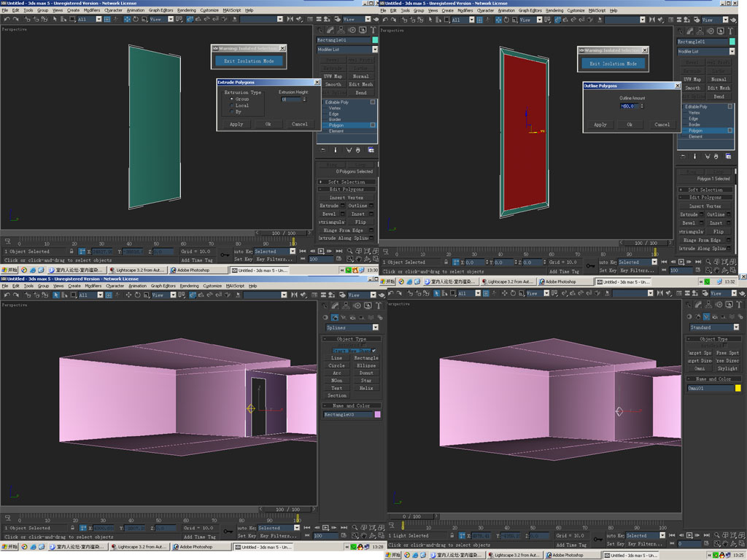Image resolution: width=747 pixels, height=560 pixels.
Task: Click Cameras category icon in bottom-right create panel
Action: [716, 316]
